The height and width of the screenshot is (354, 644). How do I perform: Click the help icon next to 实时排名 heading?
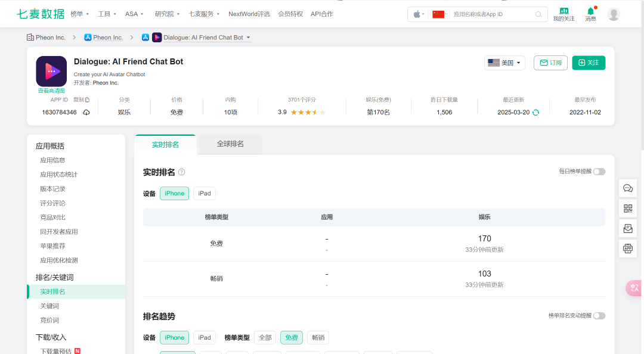[181, 172]
